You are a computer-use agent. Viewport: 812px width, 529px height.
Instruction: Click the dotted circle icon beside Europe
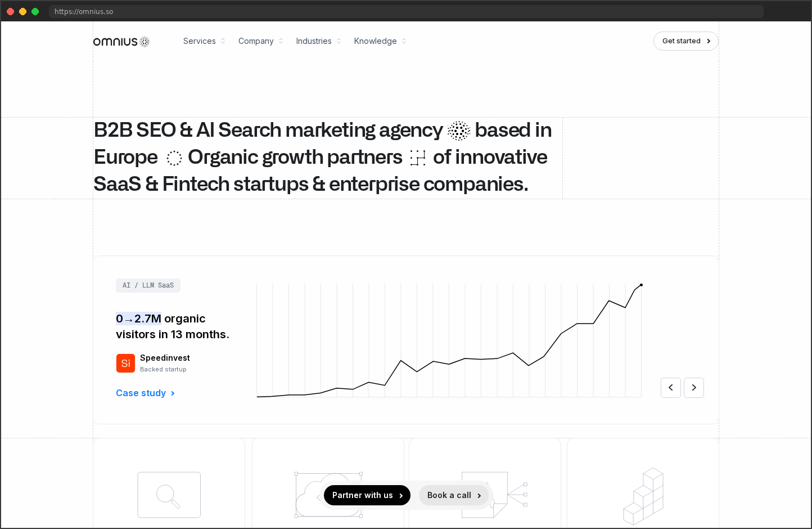pos(174,158)
